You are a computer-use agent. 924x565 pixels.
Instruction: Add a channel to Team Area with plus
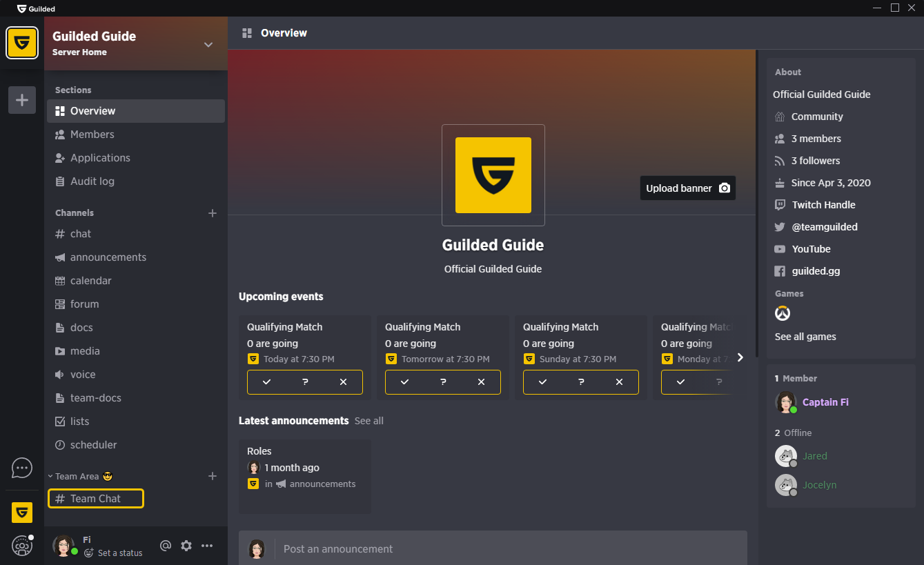tap(213, 476)
